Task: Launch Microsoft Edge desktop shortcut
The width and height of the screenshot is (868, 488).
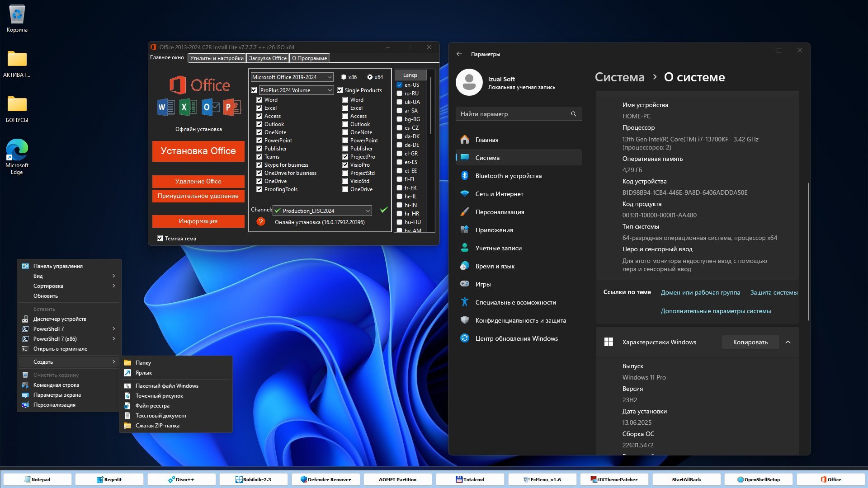Action: [17, 156]
